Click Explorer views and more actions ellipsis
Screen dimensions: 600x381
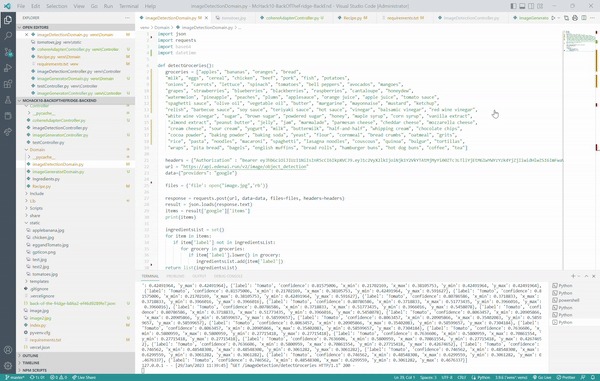(127, 18)
